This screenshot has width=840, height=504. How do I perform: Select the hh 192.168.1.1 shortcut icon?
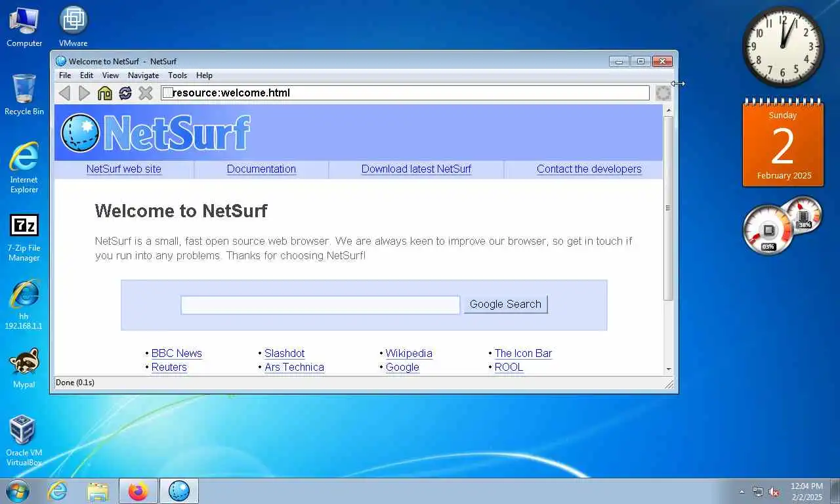click(x=24, y=305)
